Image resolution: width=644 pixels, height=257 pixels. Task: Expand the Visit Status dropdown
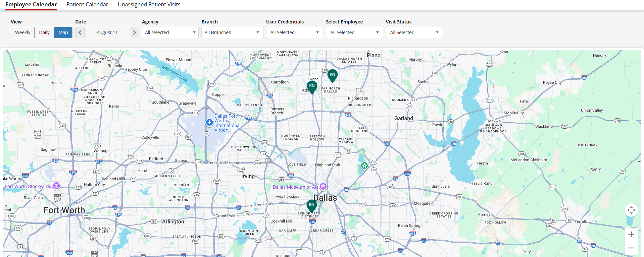414,33
